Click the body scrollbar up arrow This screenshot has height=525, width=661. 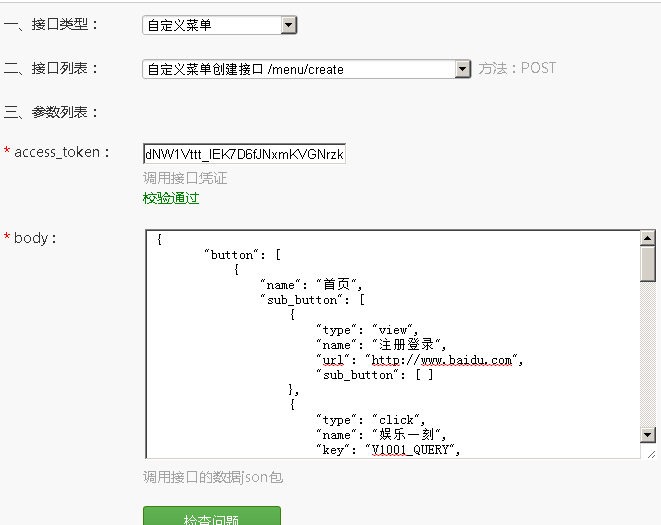tap(648, 239)
